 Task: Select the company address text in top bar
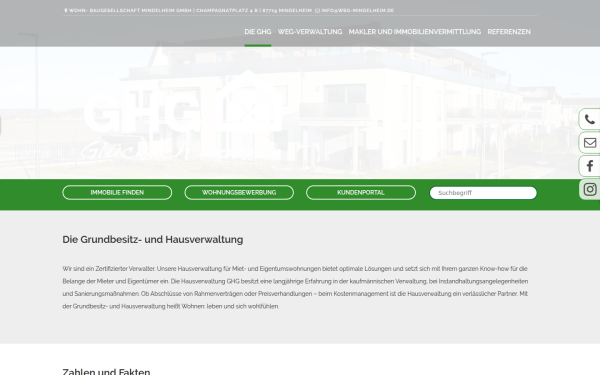[x=190, y=10]
